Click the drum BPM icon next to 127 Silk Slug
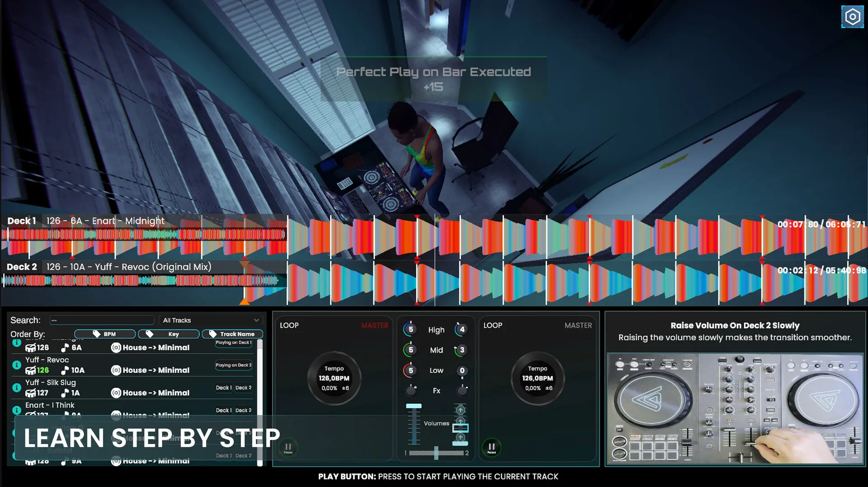The width and height of the screenshot is (868, 487). point(30,393)
